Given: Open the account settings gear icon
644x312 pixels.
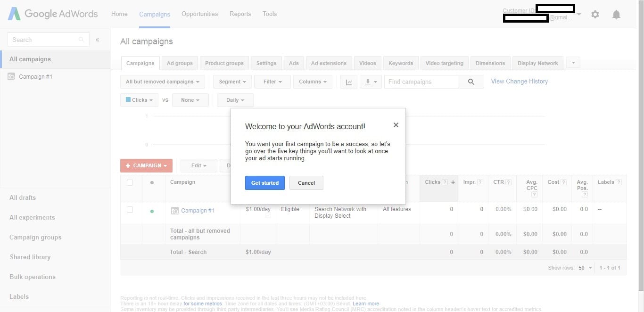Looking at the screenshot, I should pyautogui.click(x=595, y=15).
